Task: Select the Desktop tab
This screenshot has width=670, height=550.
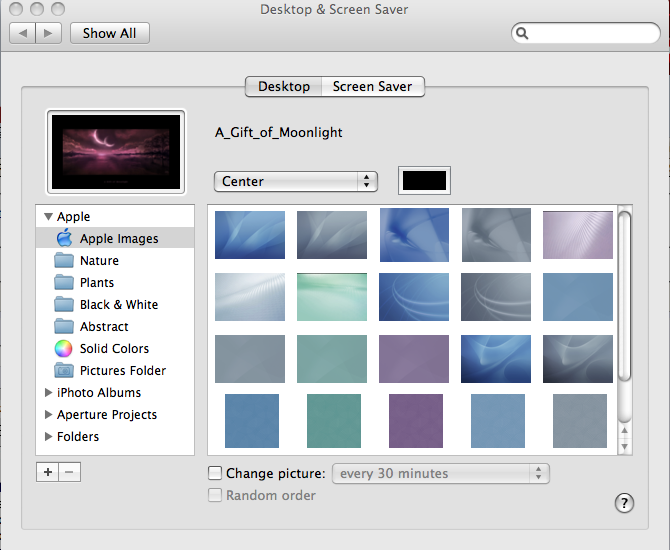Action: (284, 86)
